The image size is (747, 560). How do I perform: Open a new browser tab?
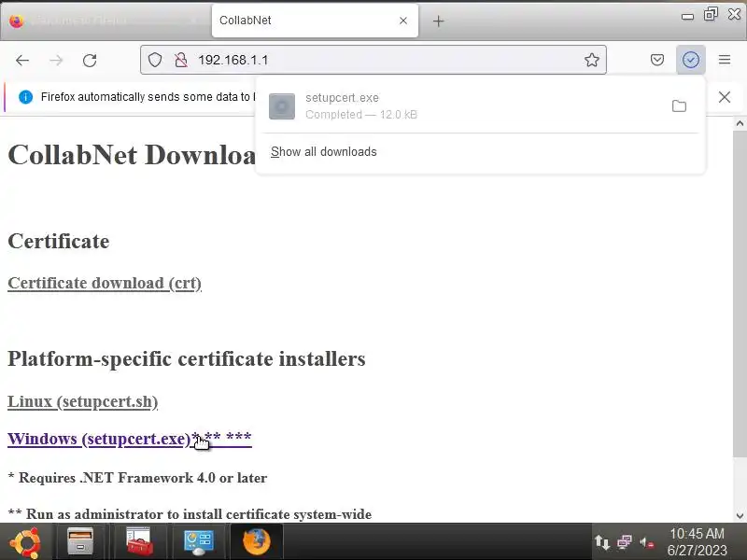point(438,21)
